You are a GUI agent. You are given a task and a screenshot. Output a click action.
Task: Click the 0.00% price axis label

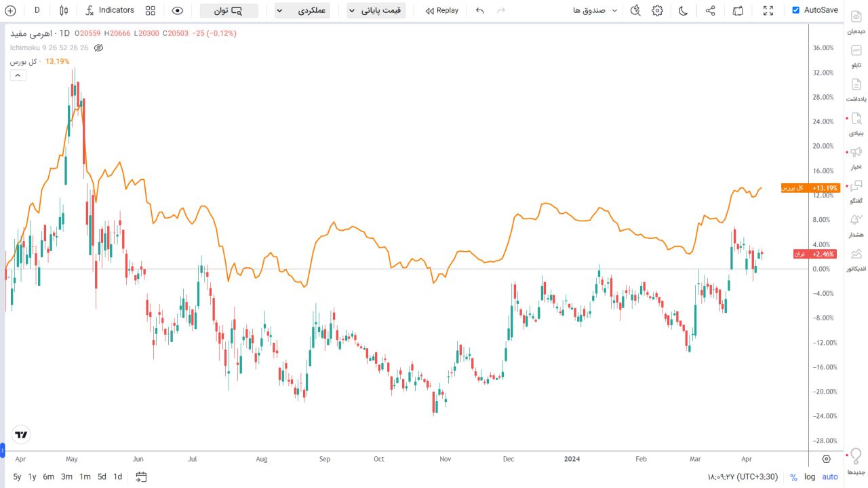pyautogui.click(x=821, y=269)
